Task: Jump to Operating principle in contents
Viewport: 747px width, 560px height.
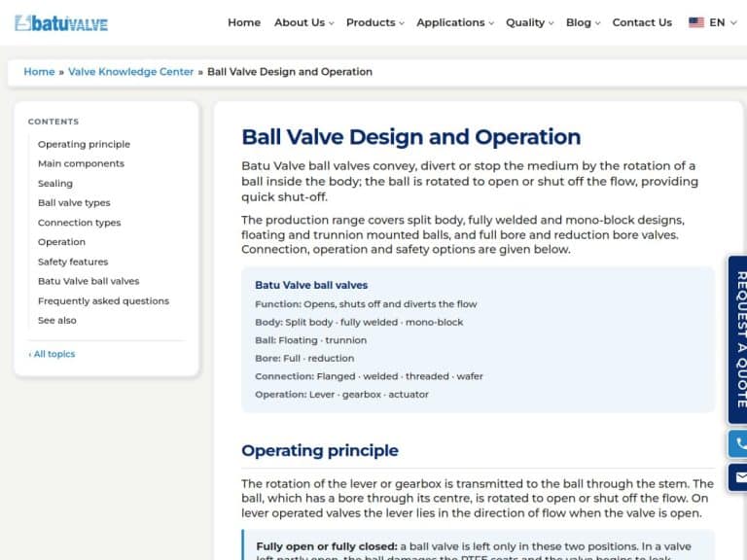Action: [x=84, y=144]
